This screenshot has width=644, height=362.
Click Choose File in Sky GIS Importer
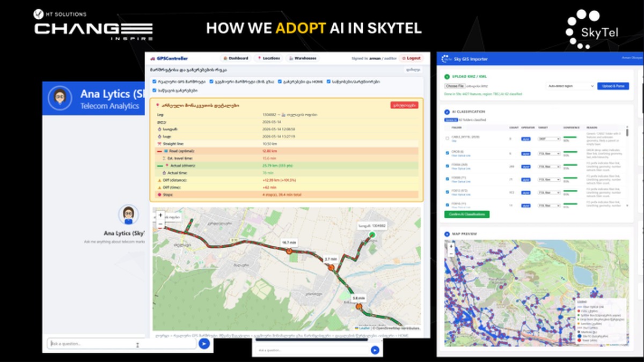[x=455, y=86]
